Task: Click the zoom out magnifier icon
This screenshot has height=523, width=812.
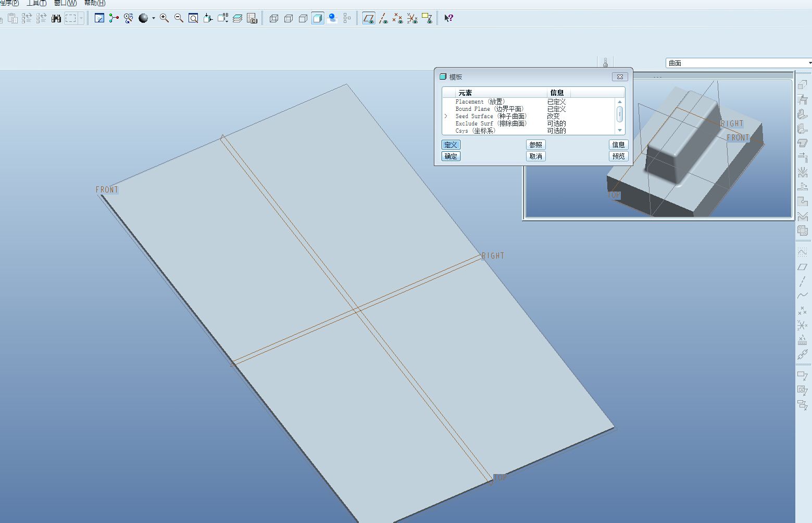Action: pyautogui.click(x=179, y=18)
